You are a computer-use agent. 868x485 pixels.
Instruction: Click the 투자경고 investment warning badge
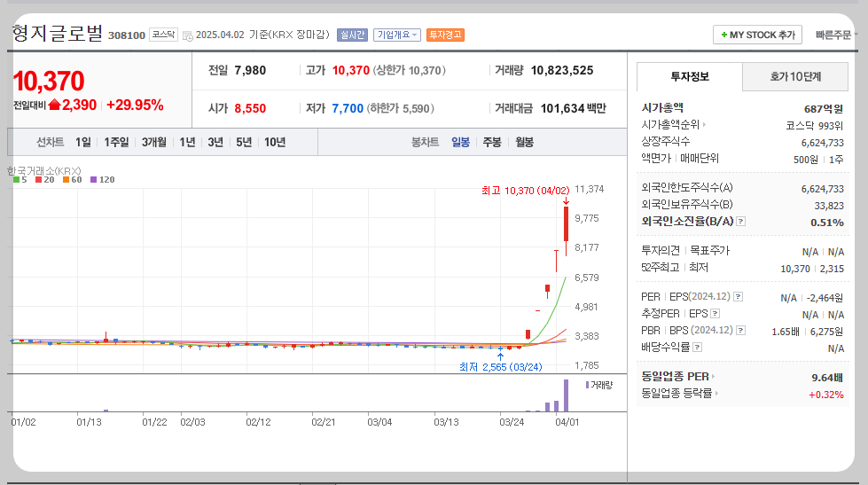click(x=446, y=35)
